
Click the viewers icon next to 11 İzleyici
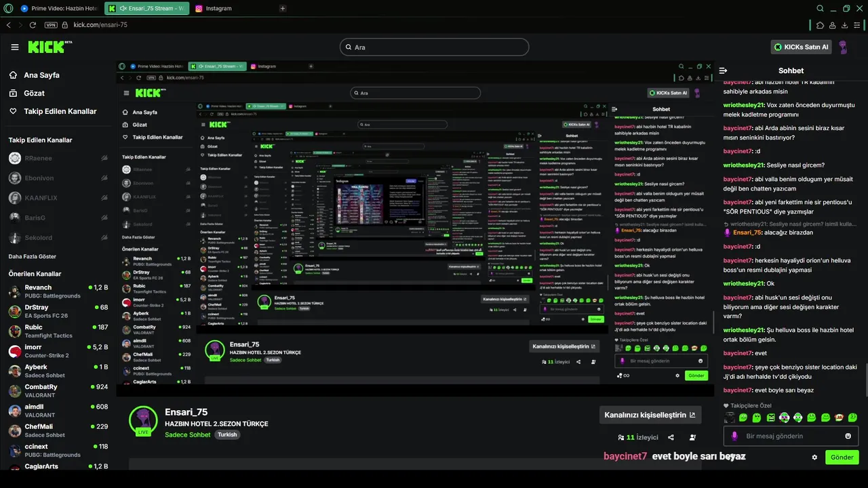[620, 438]
